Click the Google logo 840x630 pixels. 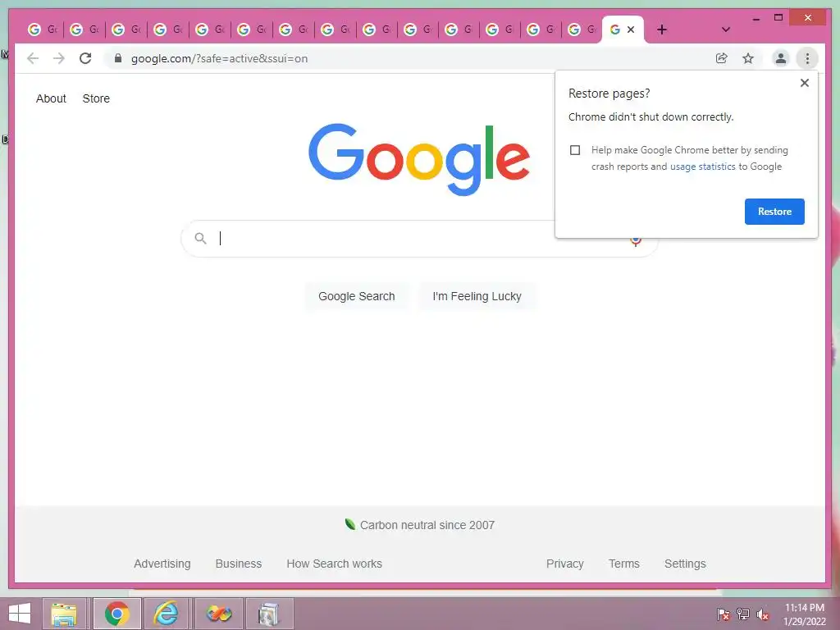tap(419, 160)
